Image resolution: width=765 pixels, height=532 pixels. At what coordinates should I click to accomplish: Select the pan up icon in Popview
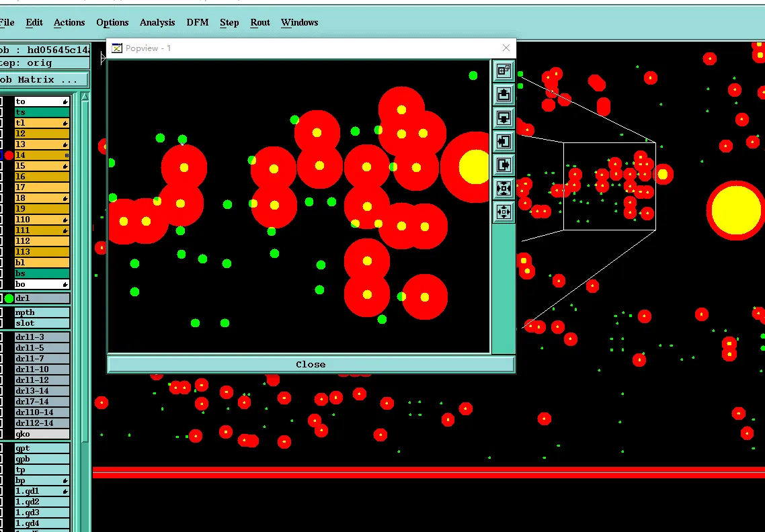[504, 95]
